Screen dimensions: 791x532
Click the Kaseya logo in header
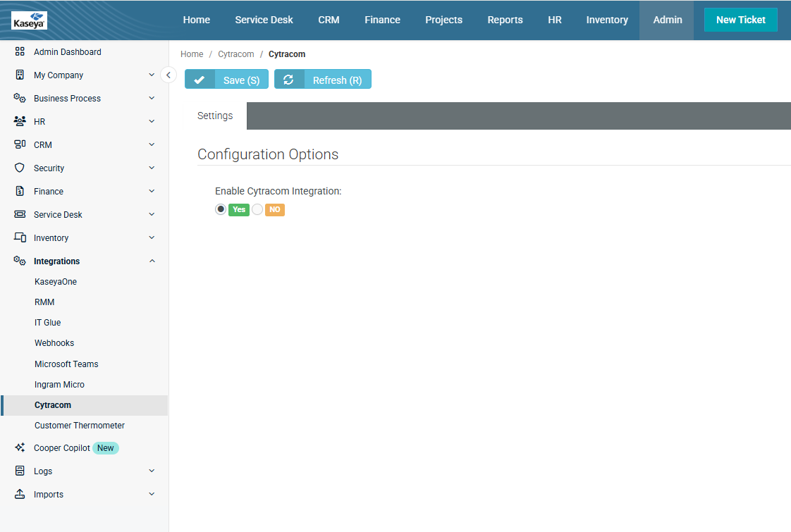pos(30,20)
